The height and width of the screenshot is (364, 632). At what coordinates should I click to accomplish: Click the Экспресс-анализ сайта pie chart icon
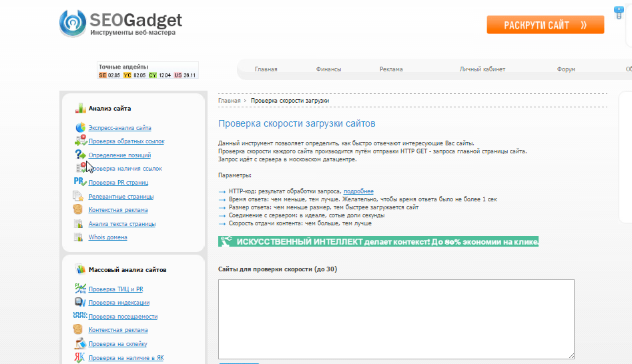point(81,127)
